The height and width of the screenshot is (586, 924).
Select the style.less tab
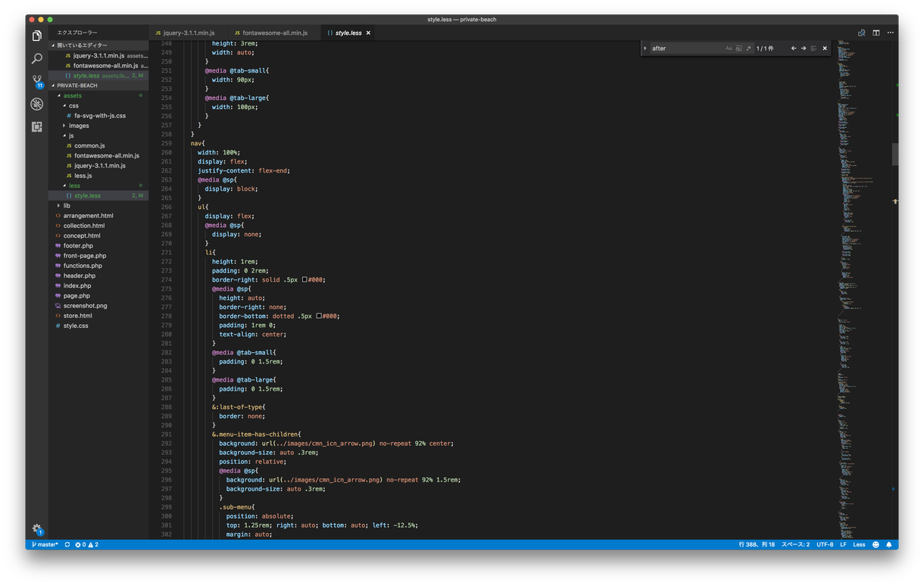point(348,33)
